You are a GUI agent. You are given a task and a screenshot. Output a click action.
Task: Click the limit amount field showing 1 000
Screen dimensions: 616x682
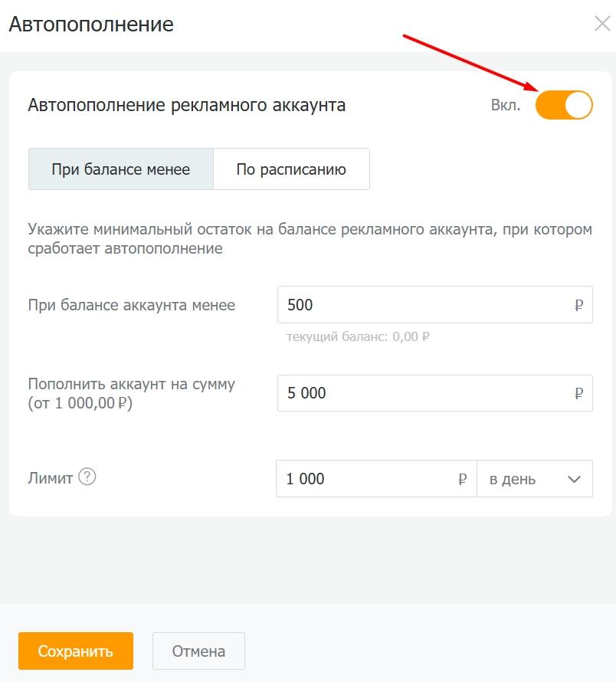[x=368, y=479]
